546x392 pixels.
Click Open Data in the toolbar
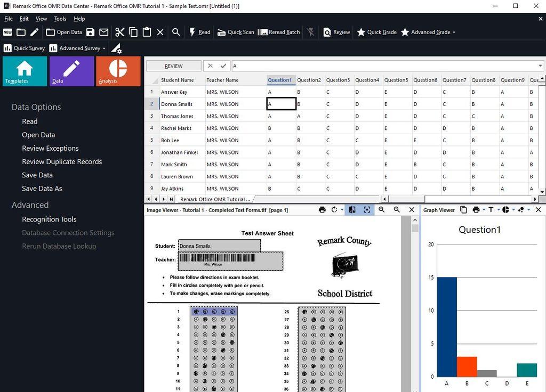click(64, 32)
